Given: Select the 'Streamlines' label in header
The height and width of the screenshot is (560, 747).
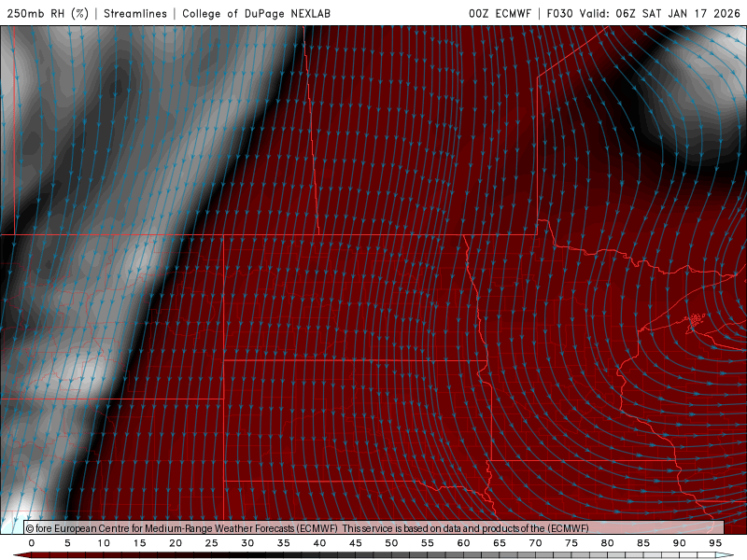Looking at the screenshot, I should pos(135,13).
